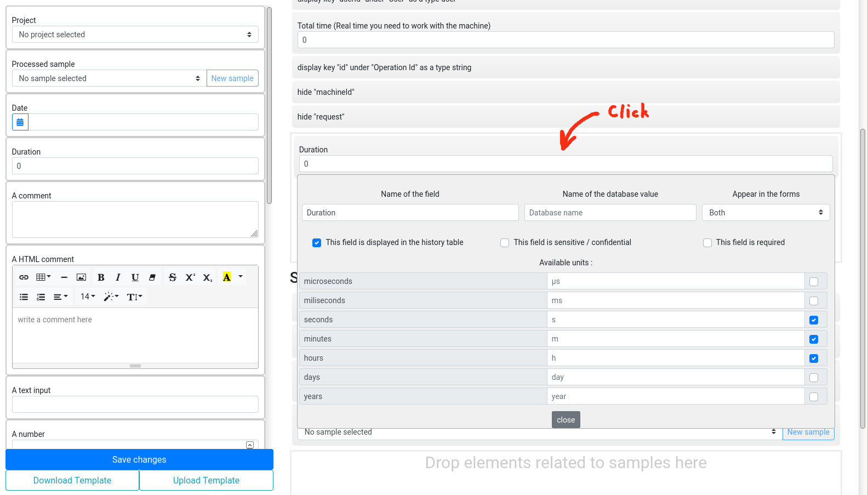868x495 pixels.
Task: Click the Database name input field
Action: click(610, 213)
